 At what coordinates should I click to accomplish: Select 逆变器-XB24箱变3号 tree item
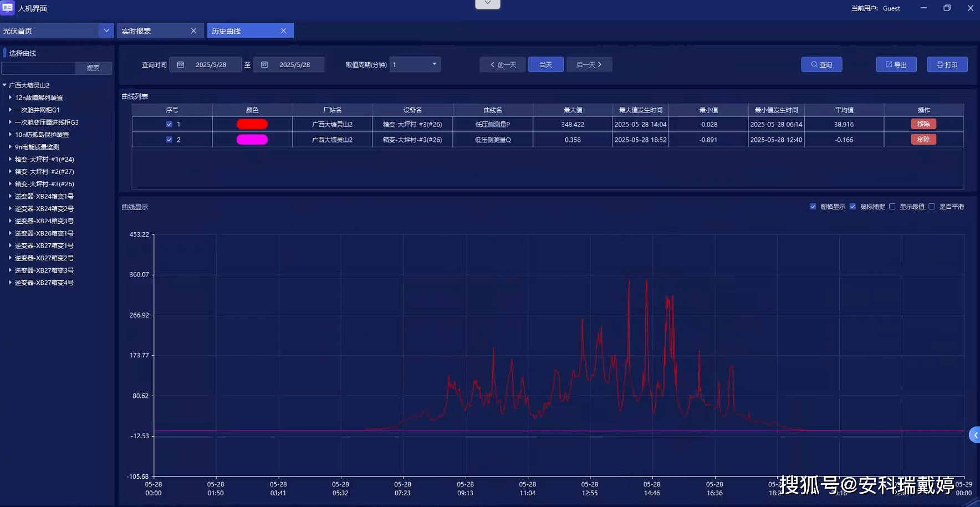(x=44, y=221)
